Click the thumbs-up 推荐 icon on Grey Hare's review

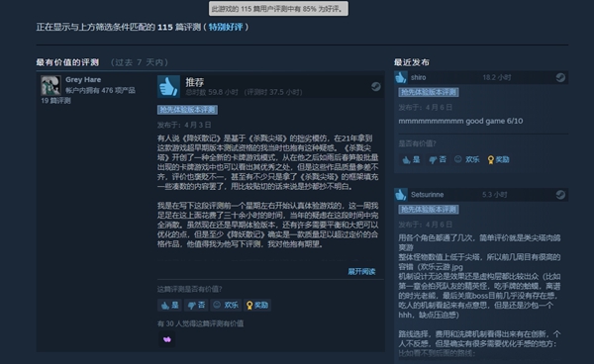(168, 87)
